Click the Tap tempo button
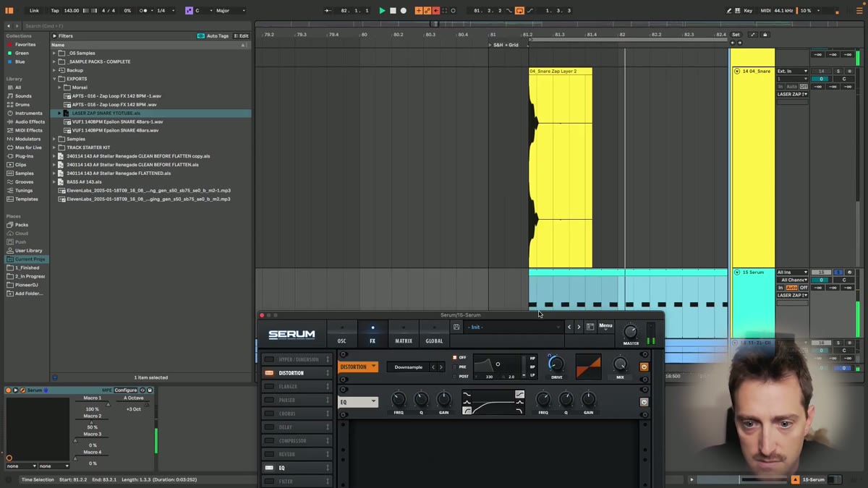Viewport: 868px width, 488px height. (x=55, y=11)
